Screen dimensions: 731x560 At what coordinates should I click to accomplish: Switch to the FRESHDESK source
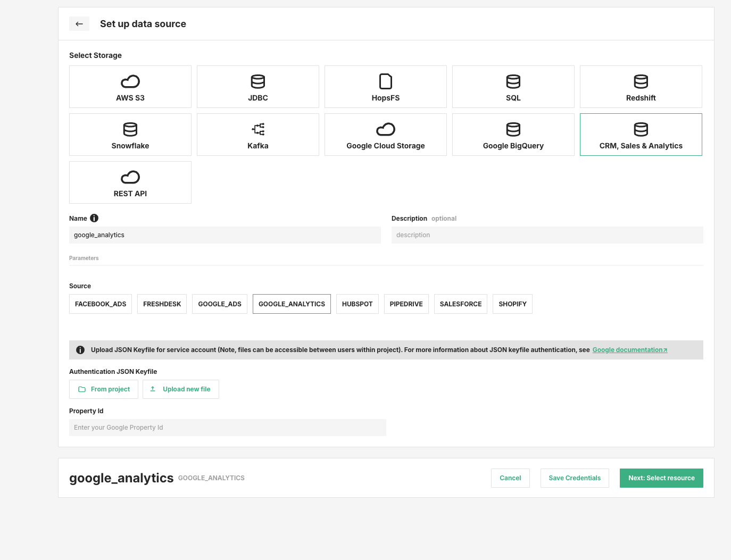coord(162,304)
